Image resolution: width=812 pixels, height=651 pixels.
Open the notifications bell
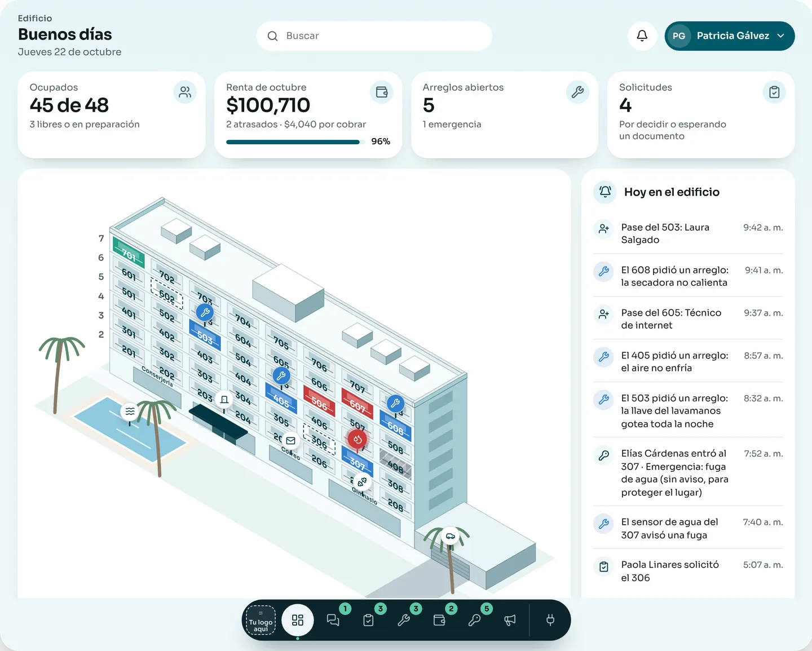click(642, 36)
